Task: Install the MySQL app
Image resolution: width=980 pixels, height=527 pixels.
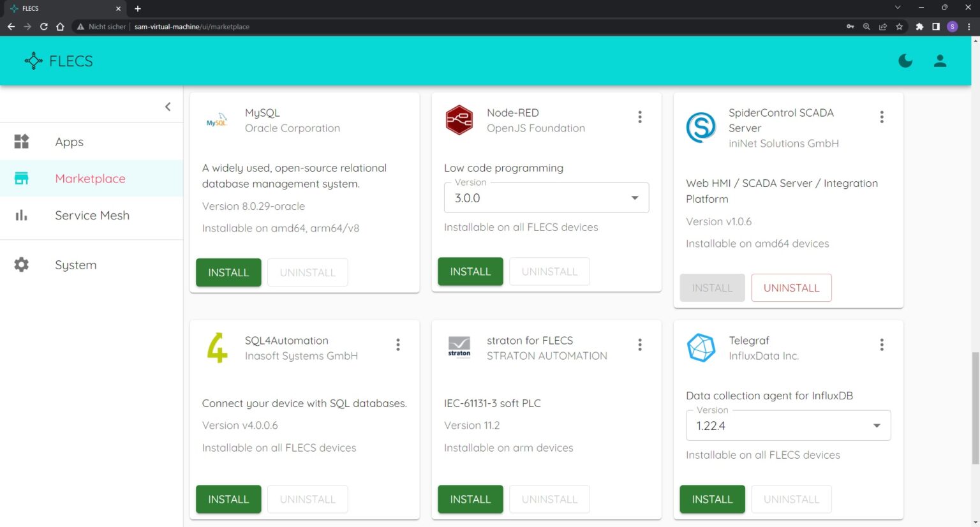Action: [228, 272]
